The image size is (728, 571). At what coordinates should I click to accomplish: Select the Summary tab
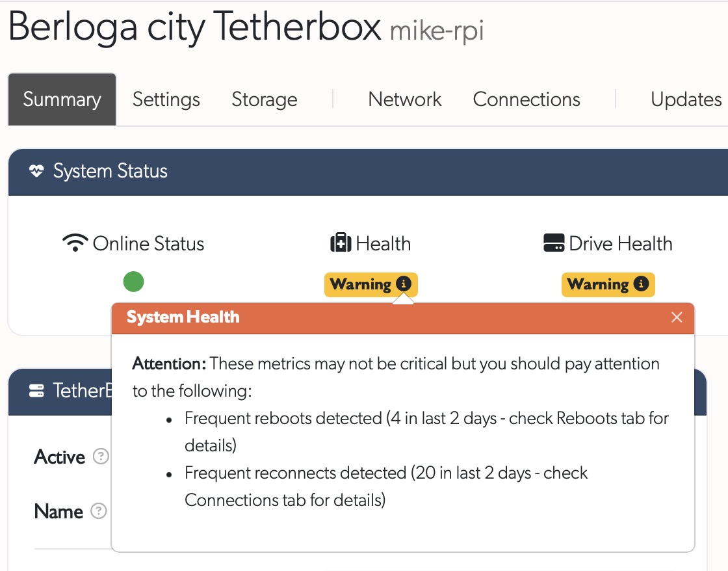pyautogui.click(x=62, y=99)
